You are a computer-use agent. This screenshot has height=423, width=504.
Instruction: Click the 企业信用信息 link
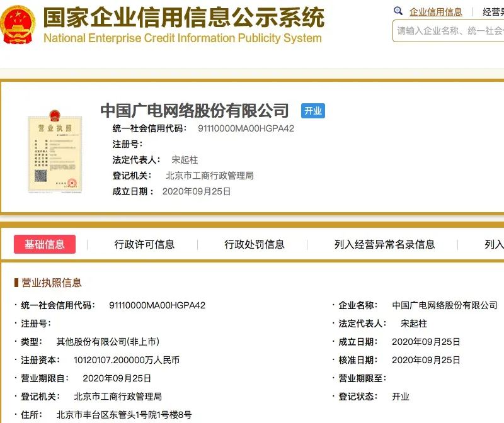point(435,11)
